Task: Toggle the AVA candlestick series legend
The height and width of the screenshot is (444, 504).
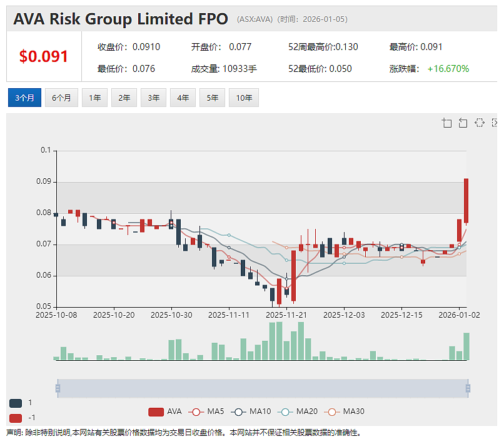Action: point(165,411)
